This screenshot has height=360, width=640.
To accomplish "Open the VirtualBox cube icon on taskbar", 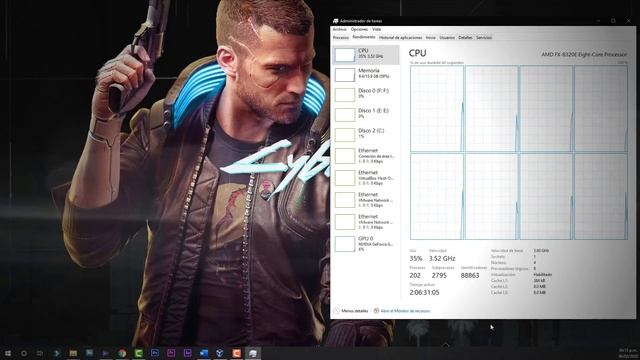I will pos(220,353).
